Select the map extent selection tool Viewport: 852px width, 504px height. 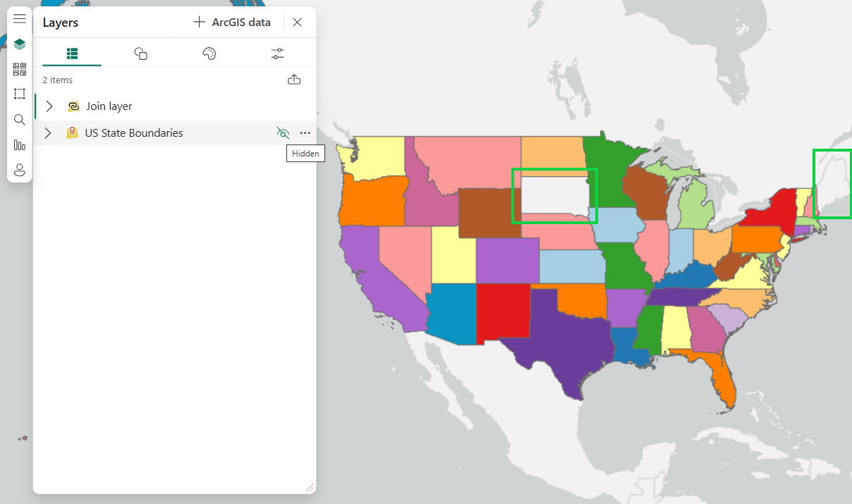click(19, 94)
